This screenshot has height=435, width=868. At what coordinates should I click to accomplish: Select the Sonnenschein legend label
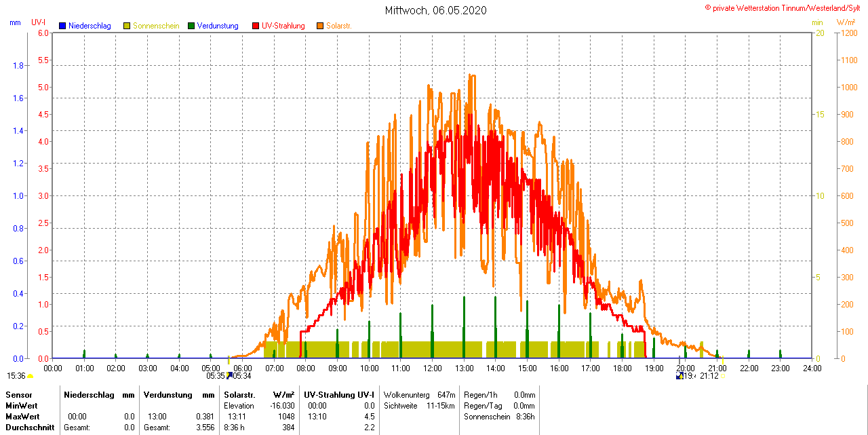pyautogui.click(x=156, y=26)
